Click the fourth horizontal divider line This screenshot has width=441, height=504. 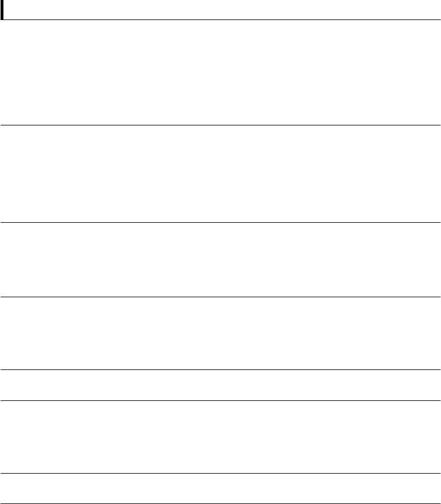click(220, 297)
